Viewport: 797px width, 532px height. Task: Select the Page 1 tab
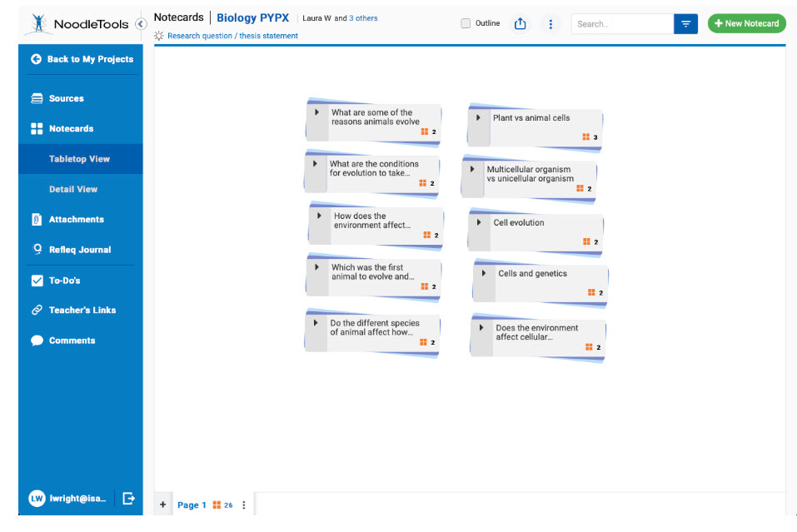(192, 505)
